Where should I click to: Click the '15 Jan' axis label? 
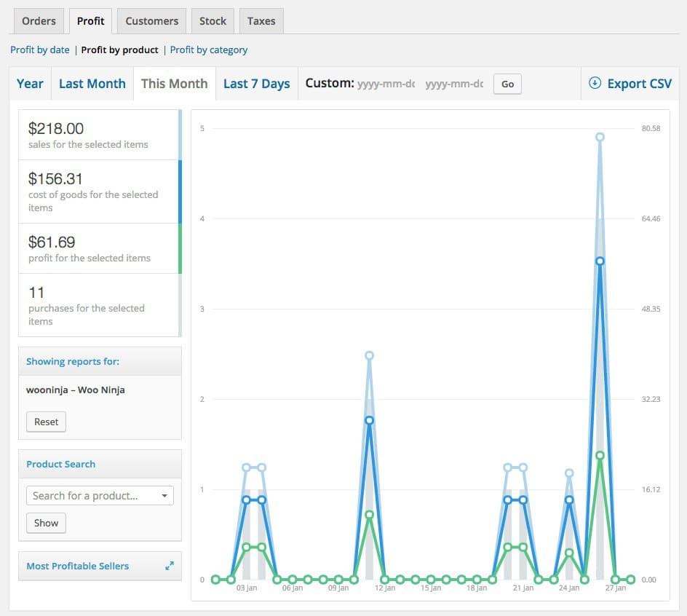(431, 588)
